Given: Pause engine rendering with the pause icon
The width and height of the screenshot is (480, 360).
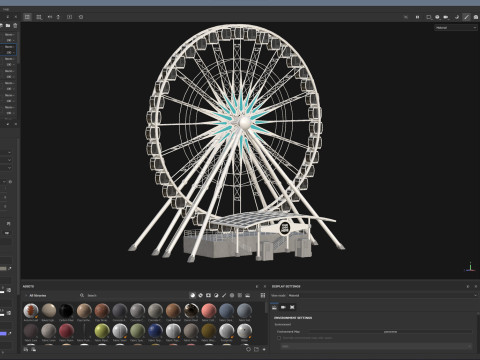Looking at the screenshot, I should [417, 17].
